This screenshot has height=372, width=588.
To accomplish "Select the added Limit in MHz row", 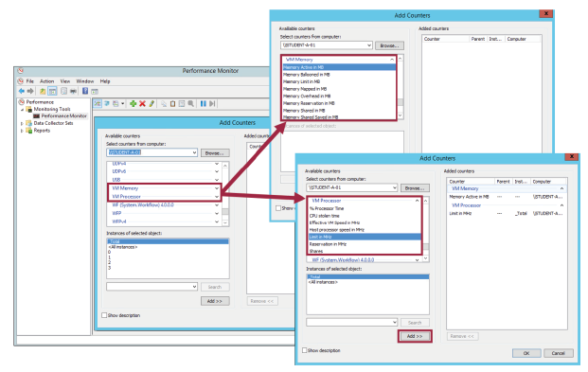I will 507,213.
